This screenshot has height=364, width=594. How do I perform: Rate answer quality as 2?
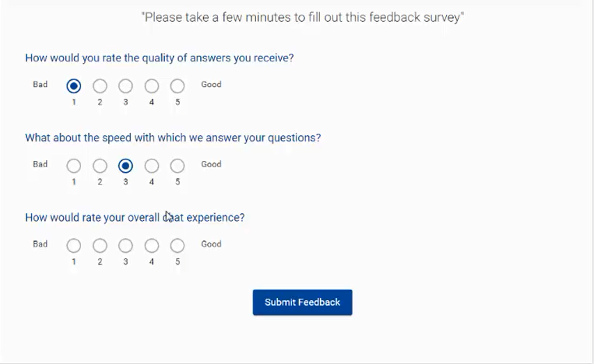[x=100, y=86]
